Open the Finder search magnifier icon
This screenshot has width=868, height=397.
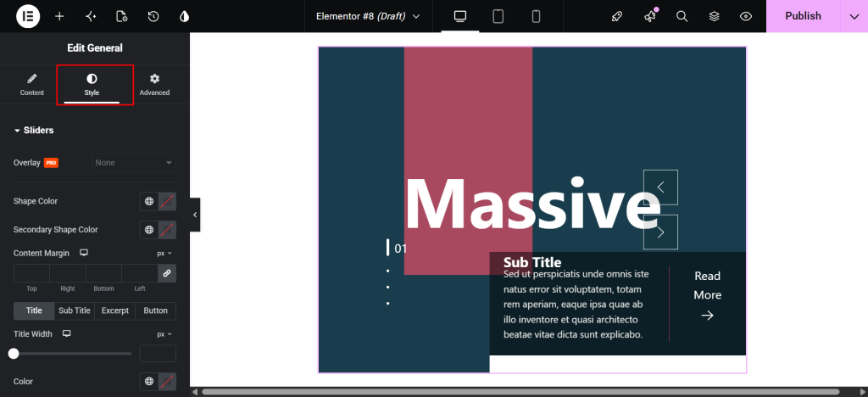tap(682, 17)
